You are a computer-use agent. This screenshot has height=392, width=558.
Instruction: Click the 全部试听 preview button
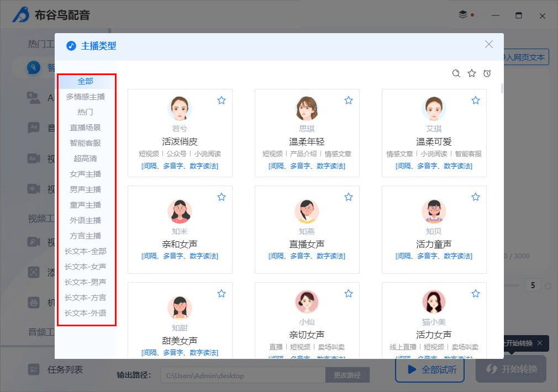pyautogui.click(x=430, y=370)
